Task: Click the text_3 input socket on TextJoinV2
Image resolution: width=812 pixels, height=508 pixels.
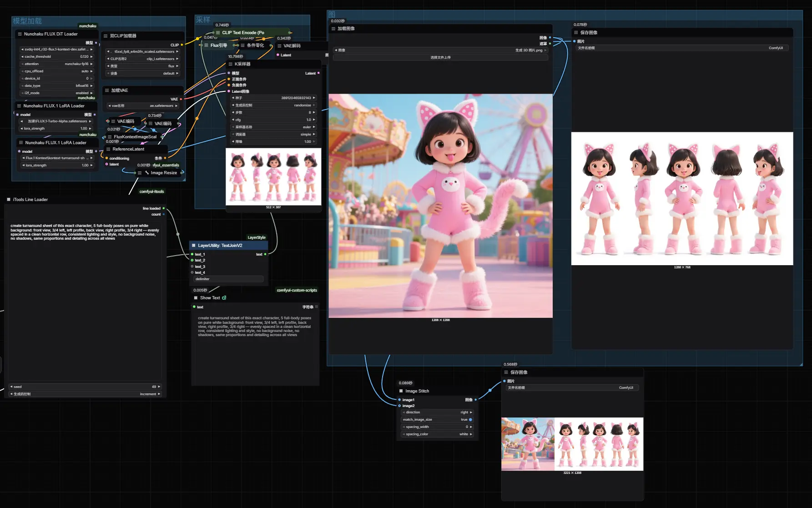Action: click(x=192, y=267)
